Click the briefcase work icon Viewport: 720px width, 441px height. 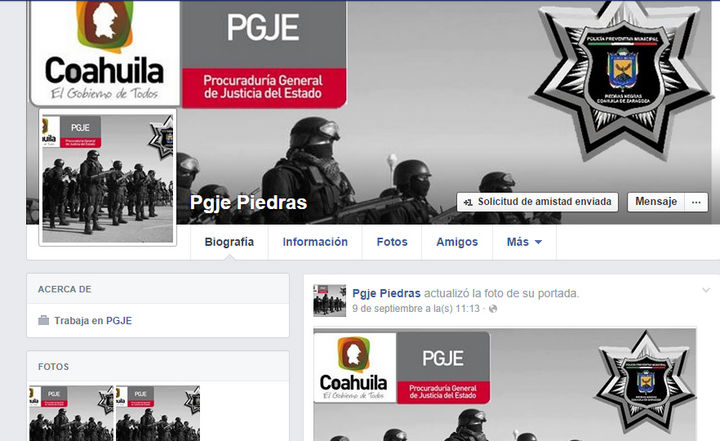click(44, 320)
